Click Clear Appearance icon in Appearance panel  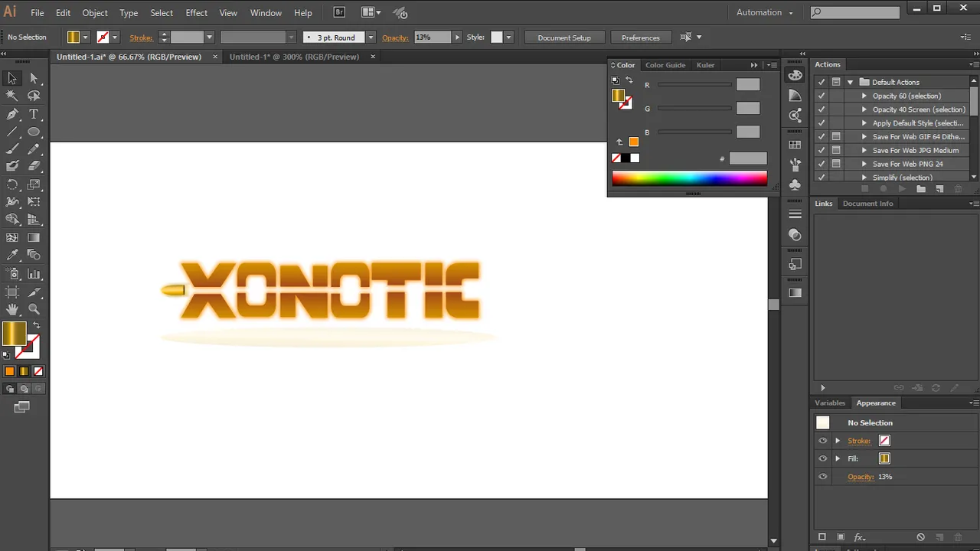point(920,537)
